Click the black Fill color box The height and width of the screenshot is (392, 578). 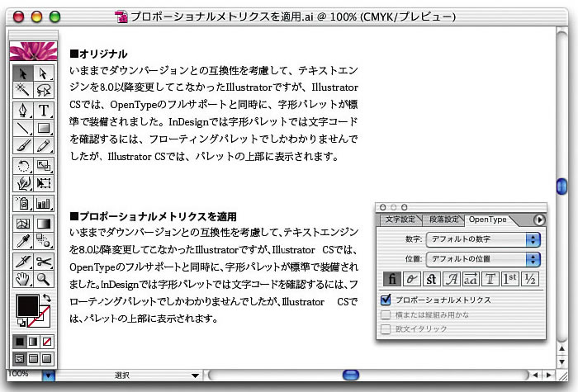[x=27, y=305]
